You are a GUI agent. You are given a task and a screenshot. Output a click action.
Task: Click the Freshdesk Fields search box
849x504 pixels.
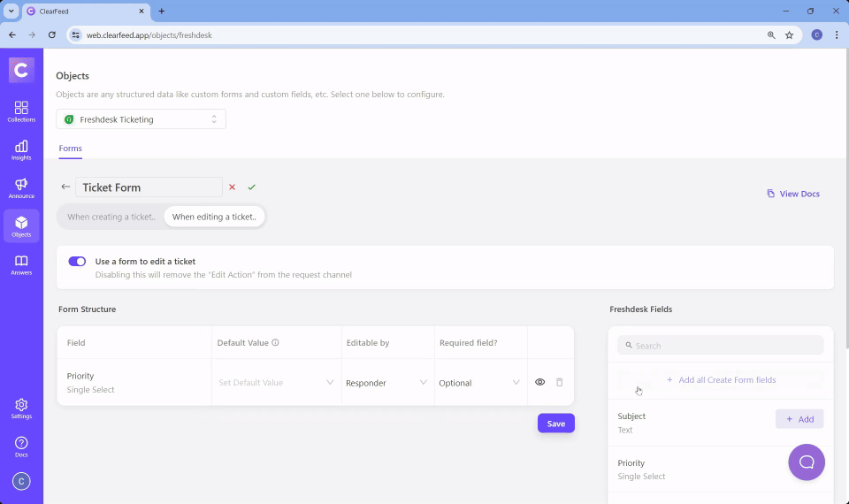[720, 346]
